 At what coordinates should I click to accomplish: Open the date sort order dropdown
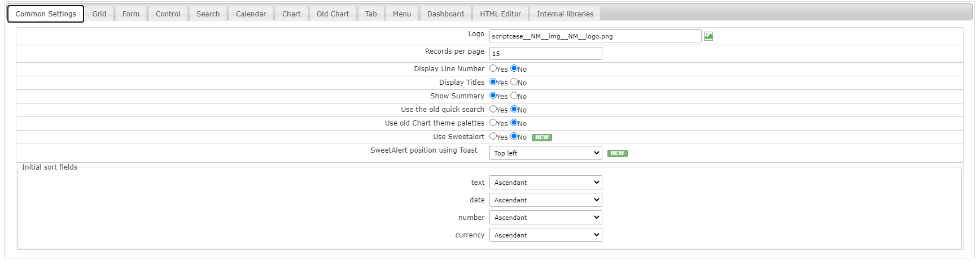point(545,200)
